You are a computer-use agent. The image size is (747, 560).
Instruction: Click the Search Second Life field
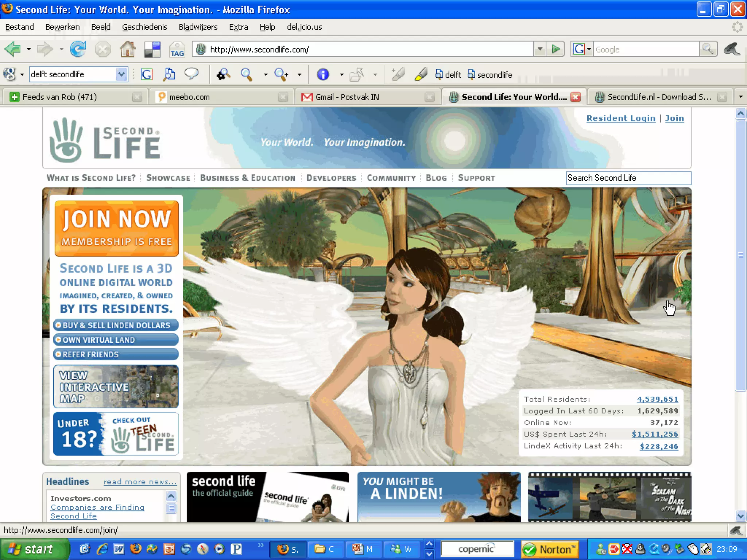[628, 178]
